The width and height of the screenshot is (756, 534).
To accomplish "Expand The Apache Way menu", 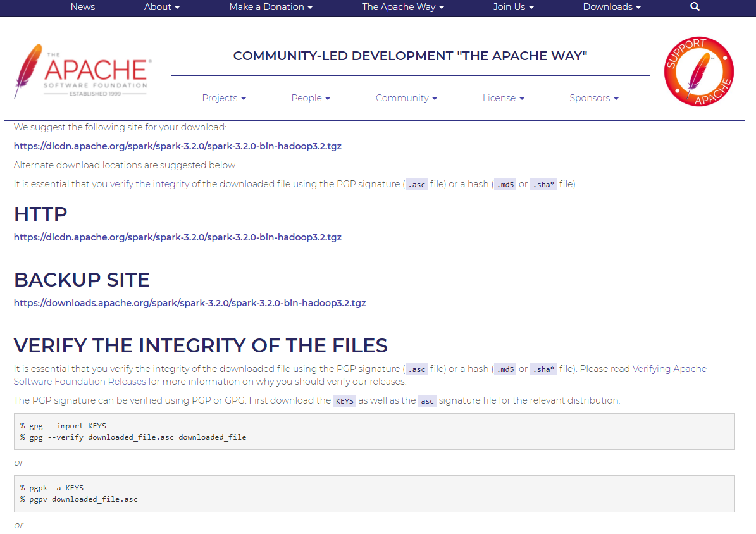I will pyautogui.click(x=402, y=7).
